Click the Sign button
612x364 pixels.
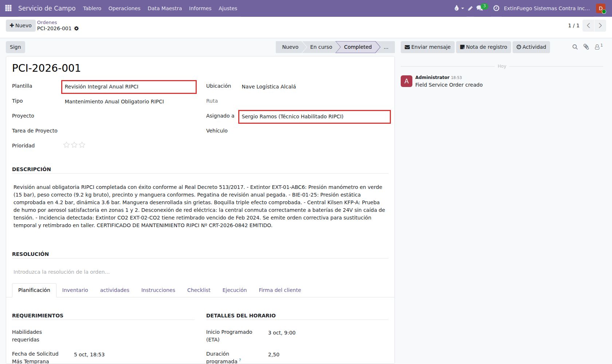(15, 47)
